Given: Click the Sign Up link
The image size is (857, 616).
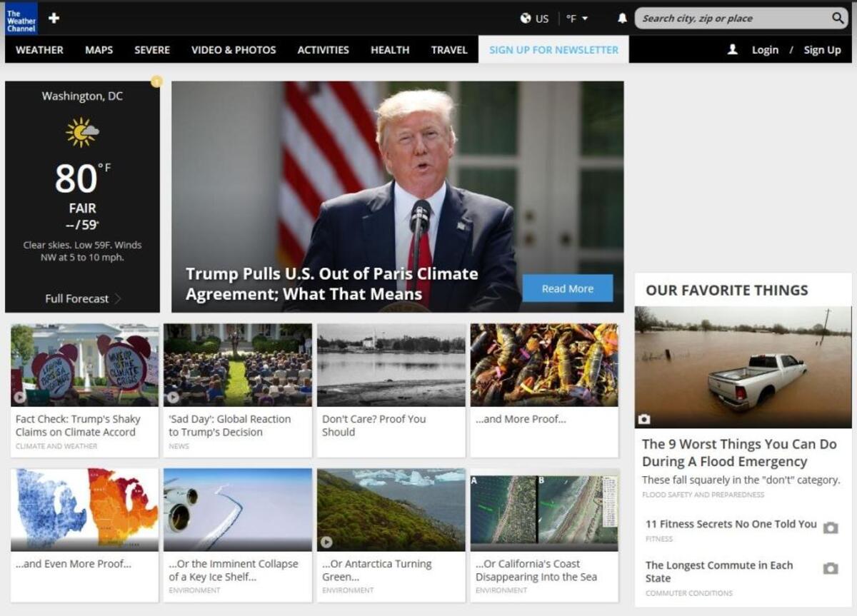Looking at the screenshot, I should (x=822, y=50).
